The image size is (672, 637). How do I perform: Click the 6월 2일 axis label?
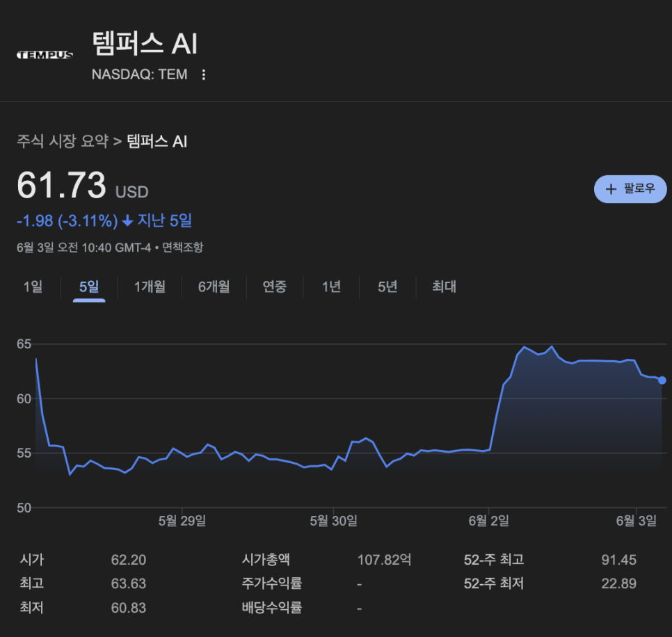click(488, 521)
